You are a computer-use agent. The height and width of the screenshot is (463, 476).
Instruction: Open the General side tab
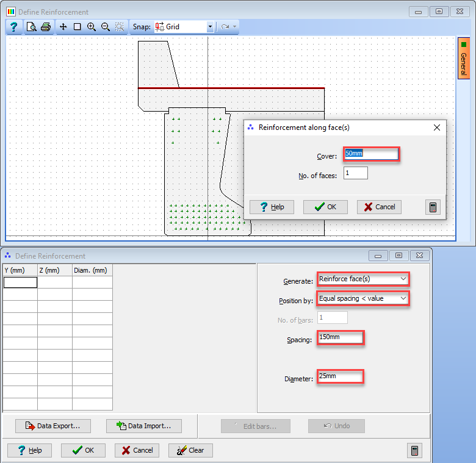pyautogui.click(x=464, y=58)
